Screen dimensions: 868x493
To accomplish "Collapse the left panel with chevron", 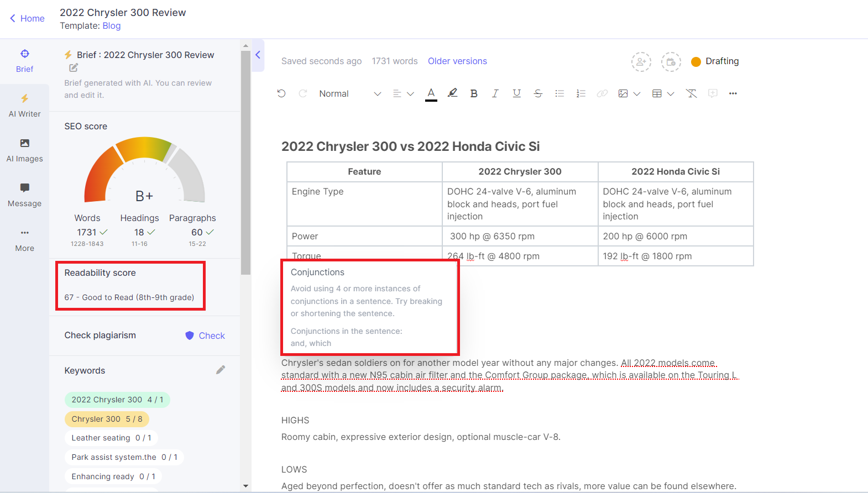I will (x=258, y=55).
